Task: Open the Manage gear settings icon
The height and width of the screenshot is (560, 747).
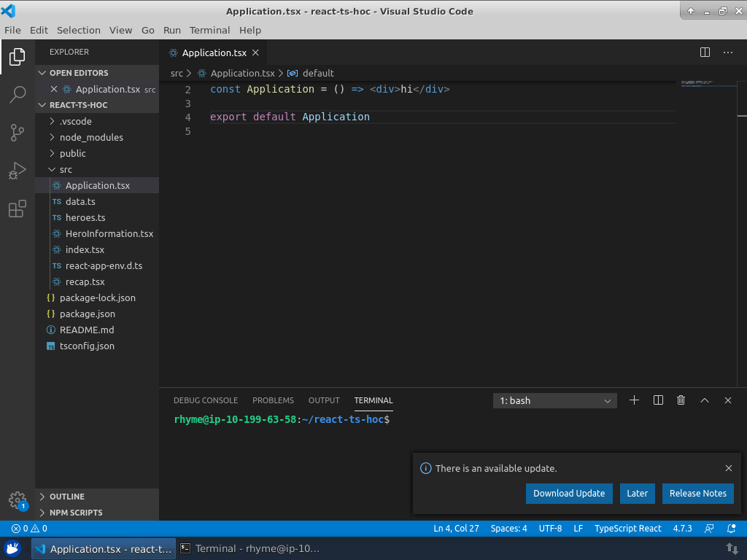Action: [x=18, y=500]
